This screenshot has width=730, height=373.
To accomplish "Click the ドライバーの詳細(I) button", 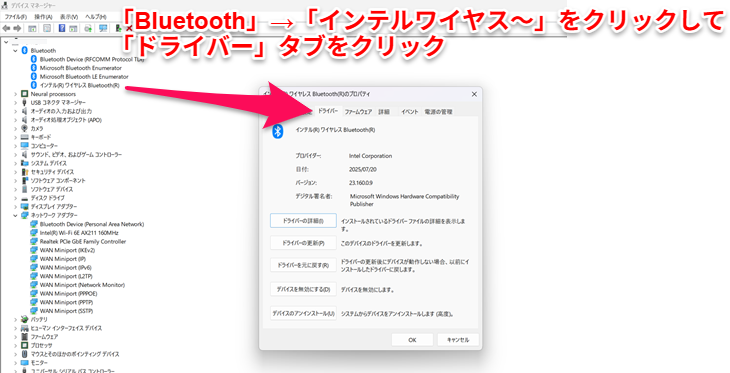I will point(303,221).
